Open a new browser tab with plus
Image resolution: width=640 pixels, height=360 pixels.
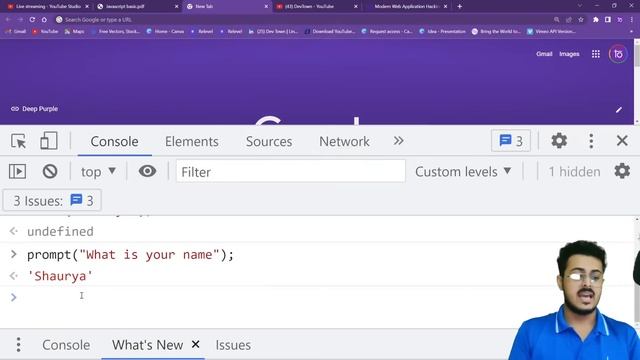click(x=459, y=7)
